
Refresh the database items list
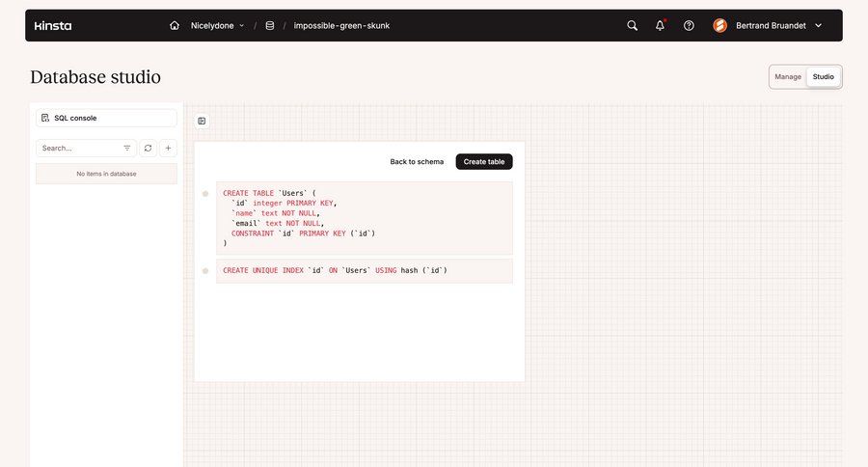(148, 149)
